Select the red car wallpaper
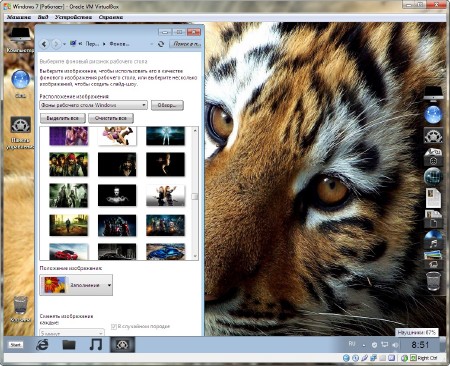Image resolution: width=450 pixels, height=366 pixels. [69, 251]
